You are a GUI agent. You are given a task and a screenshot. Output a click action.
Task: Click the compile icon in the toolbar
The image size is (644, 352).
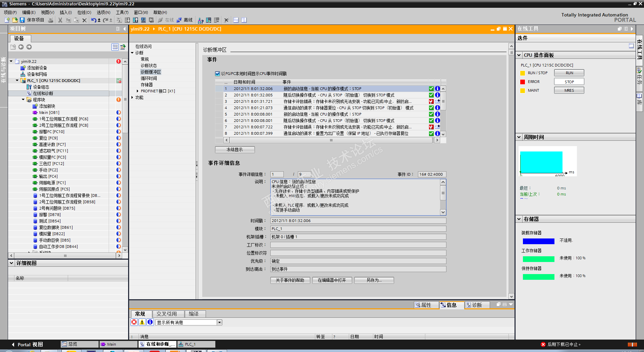point(119,20)
